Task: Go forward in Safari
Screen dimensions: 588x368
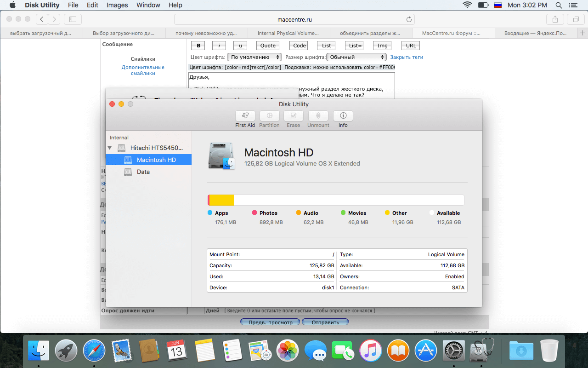Action: 54,19
